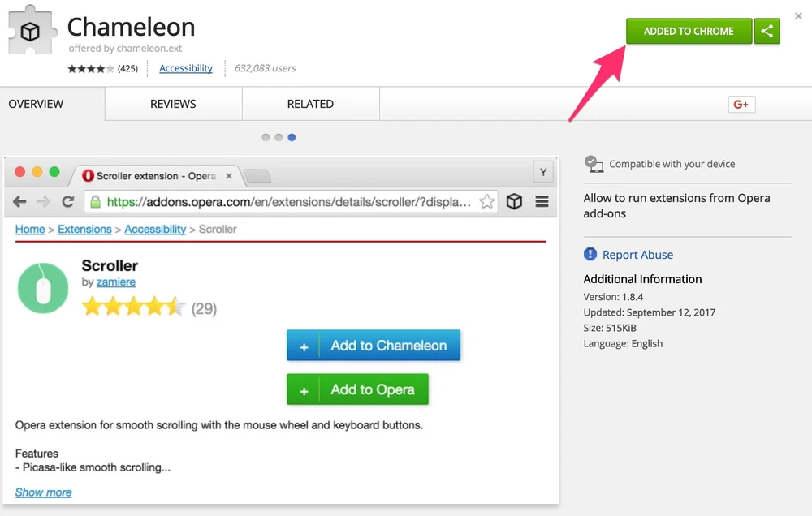Open the Accessibility category link
Viewport: 812px width, 516px height.
point(186,68)
